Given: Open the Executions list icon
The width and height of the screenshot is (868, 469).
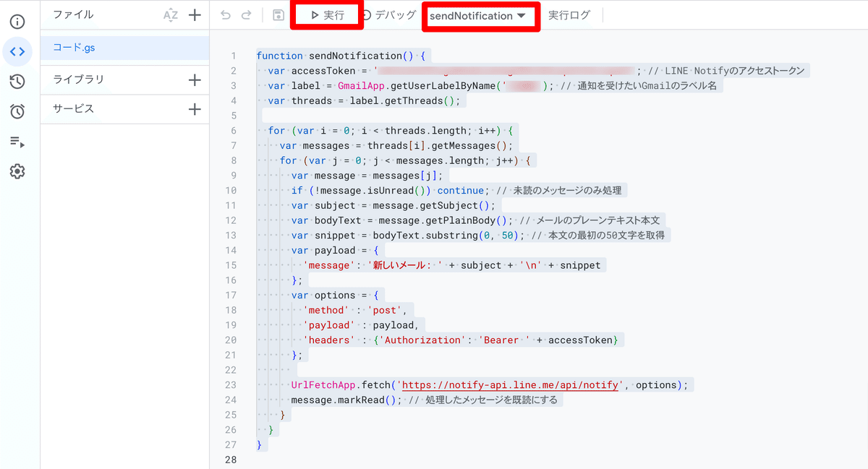Looking at the screenshot, I should click(x=17, y=142).
